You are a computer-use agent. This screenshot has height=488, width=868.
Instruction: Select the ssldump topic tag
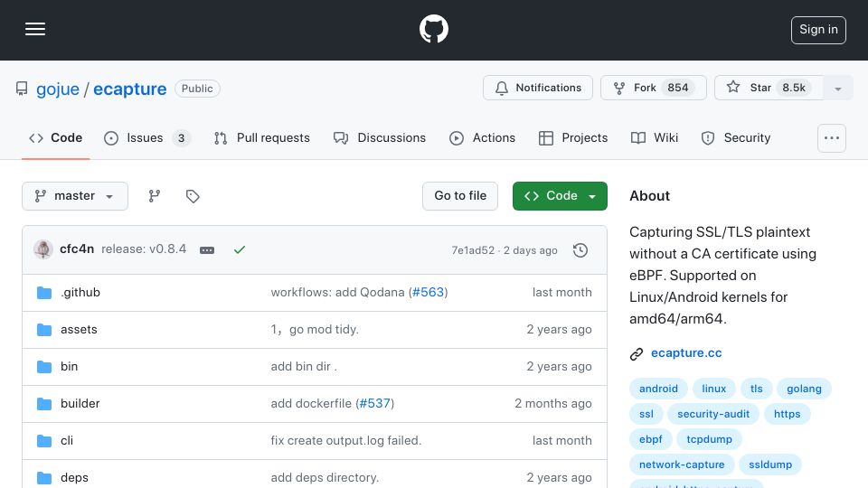click(x=770, y=465)
